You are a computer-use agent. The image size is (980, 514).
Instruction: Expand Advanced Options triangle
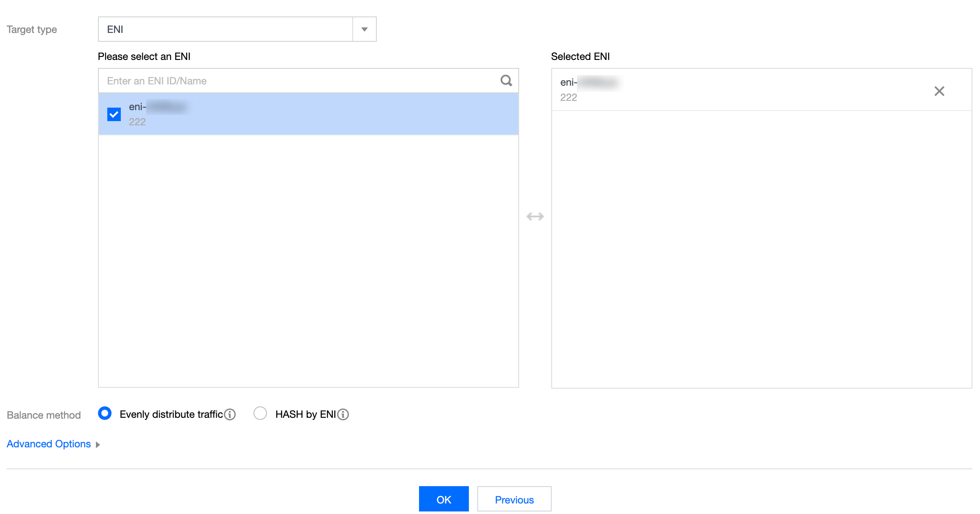(98, 445)
